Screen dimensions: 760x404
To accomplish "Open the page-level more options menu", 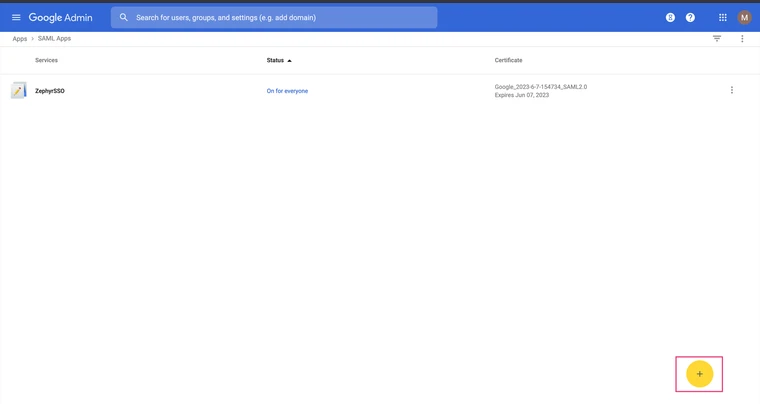I will pyautogui.click(x=742, y=39).
